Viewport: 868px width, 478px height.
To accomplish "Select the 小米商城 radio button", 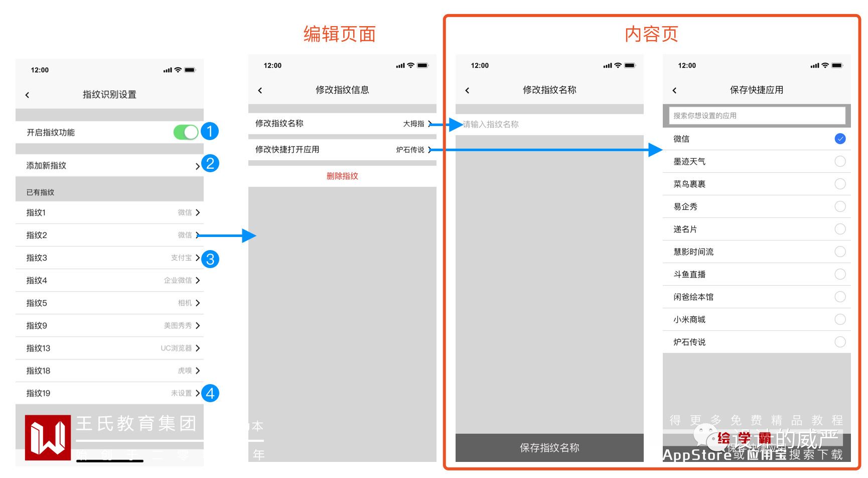I will 840,319.
